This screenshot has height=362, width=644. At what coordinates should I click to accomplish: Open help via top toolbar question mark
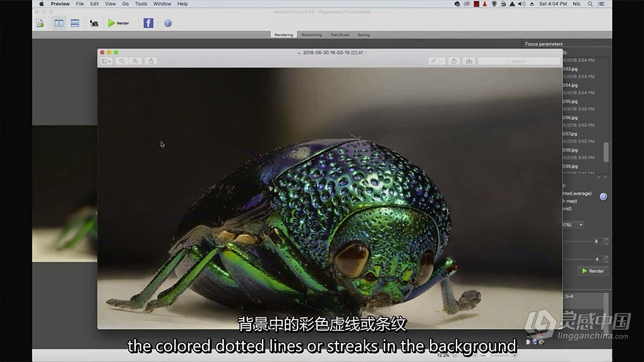coord(167,23)
